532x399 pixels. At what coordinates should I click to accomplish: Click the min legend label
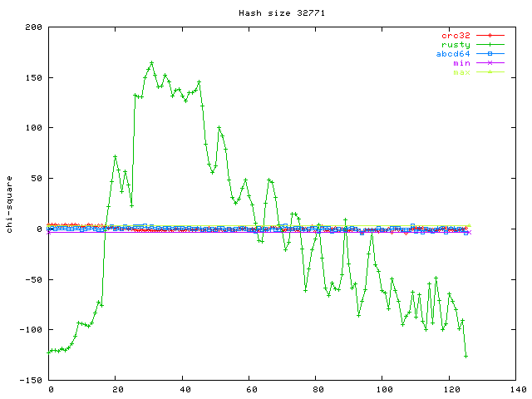click(461, 63)
